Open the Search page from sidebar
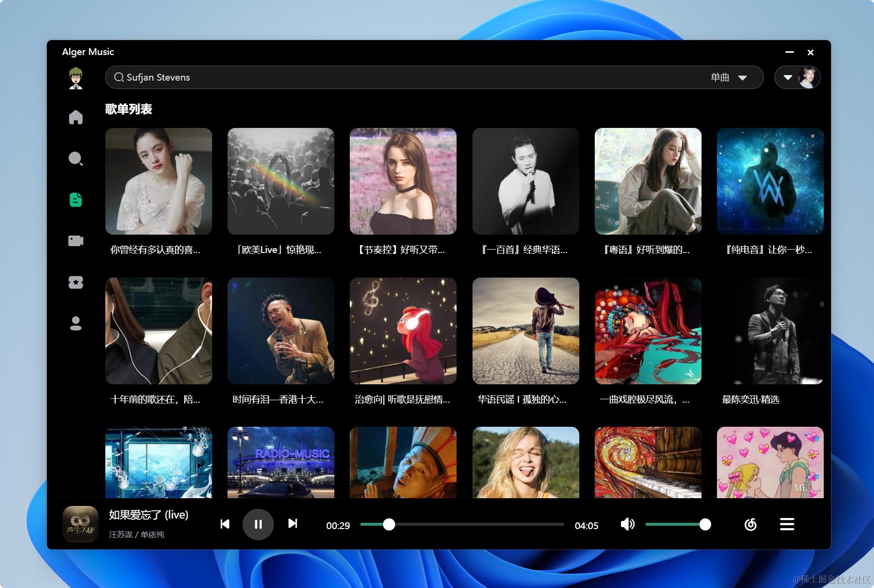874x588 pixels. pyautogui.click(x=76, y=158)
